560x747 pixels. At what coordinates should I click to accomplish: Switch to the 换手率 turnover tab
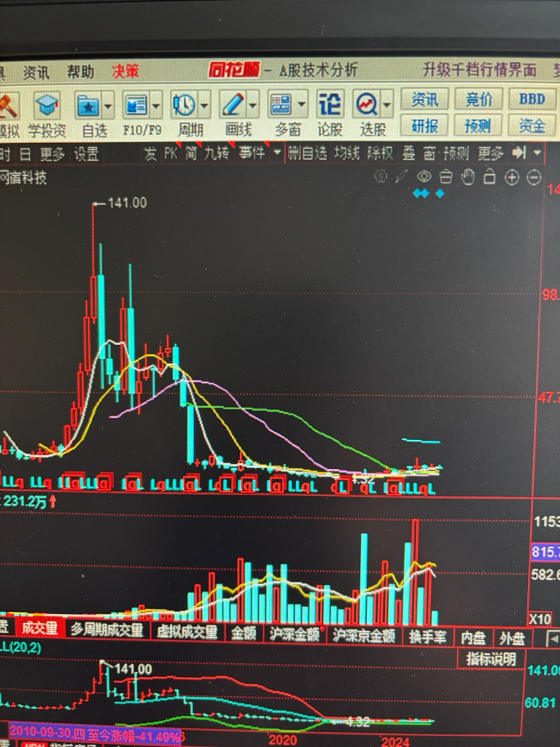[x=427, y=637]
